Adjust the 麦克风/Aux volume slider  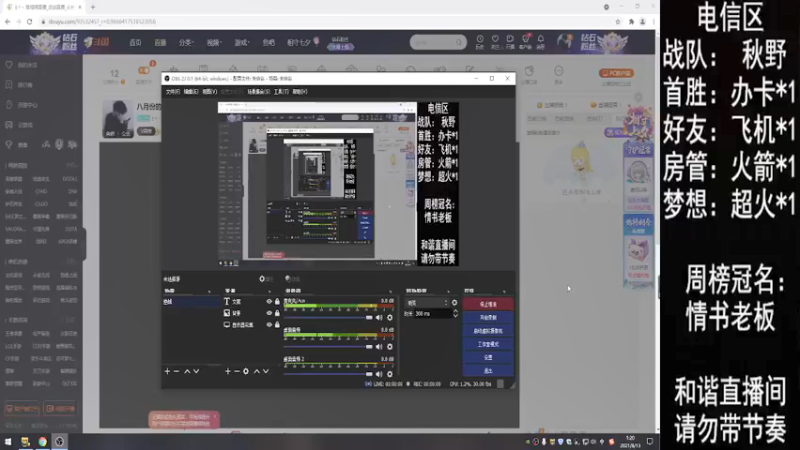click(328, 317)
